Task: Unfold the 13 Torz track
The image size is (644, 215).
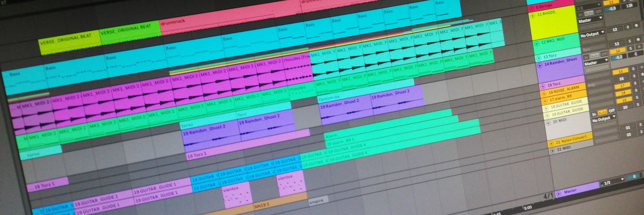Action: pyautogui.click(x=538, y=58)
